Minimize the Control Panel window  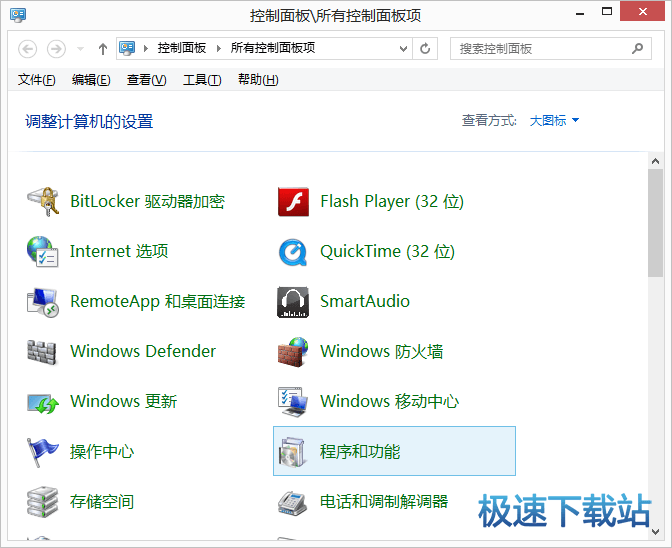click(x=580, y=13)
